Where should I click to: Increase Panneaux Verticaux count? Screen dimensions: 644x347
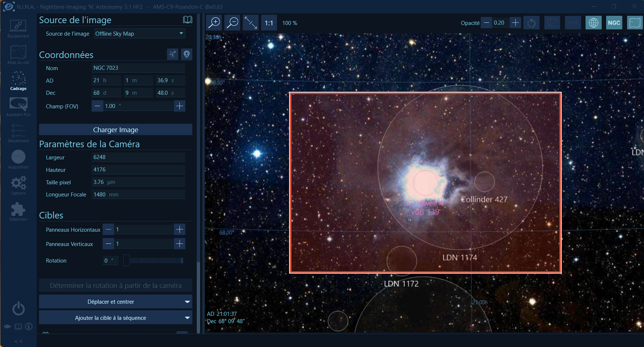[179, 244]
